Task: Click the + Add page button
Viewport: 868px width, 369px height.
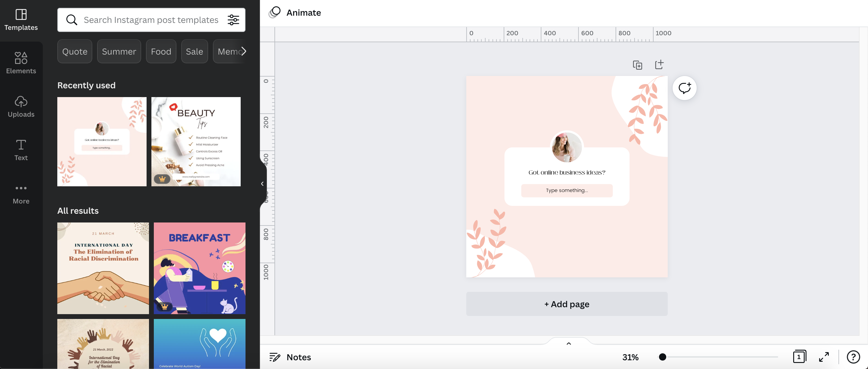Action: (x=567, y=304)
